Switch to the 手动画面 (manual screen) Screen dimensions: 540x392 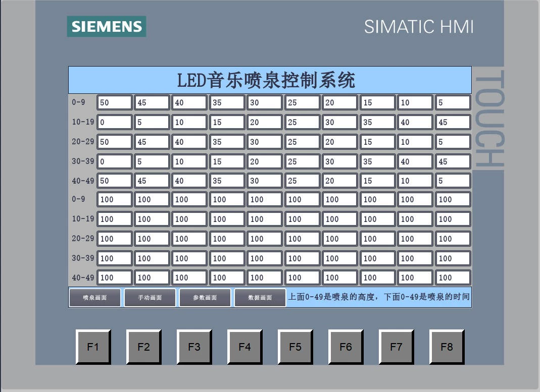150,297
